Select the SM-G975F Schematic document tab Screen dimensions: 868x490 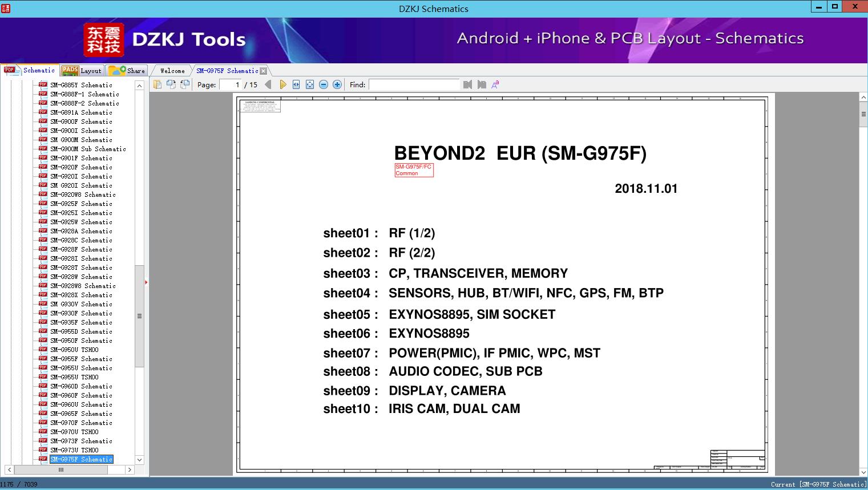click(x=227, y=71)
